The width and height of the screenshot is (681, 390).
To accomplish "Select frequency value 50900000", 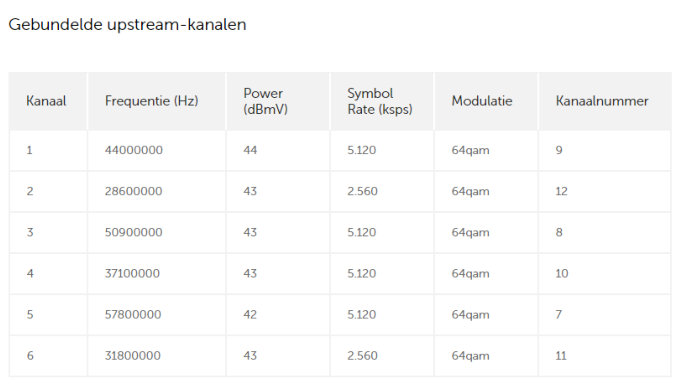I will coord(133,232).
